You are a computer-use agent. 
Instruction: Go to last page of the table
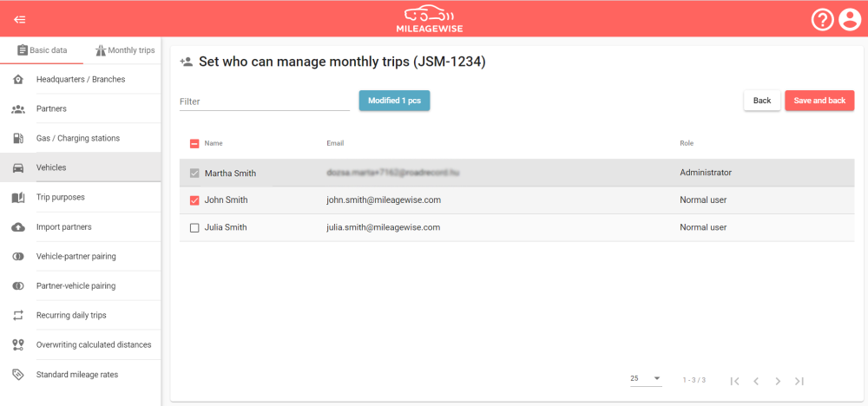[799, 381]
